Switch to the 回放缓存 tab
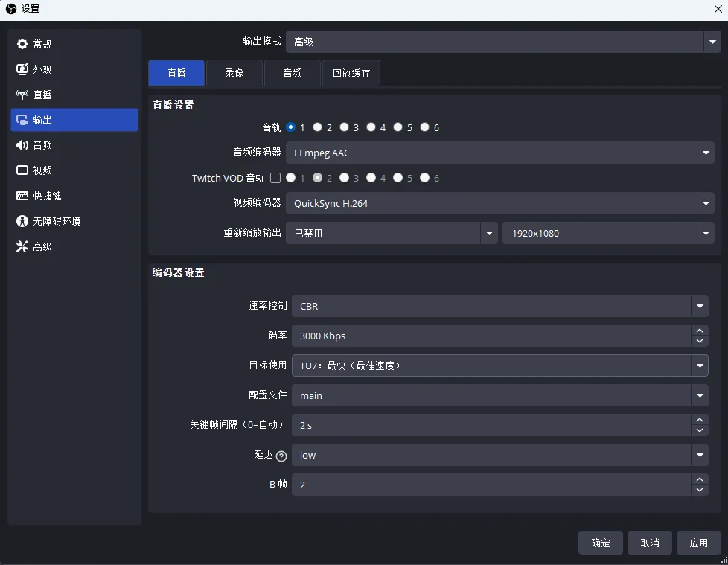This screenshot has width=728, height=565. point(351,74)
